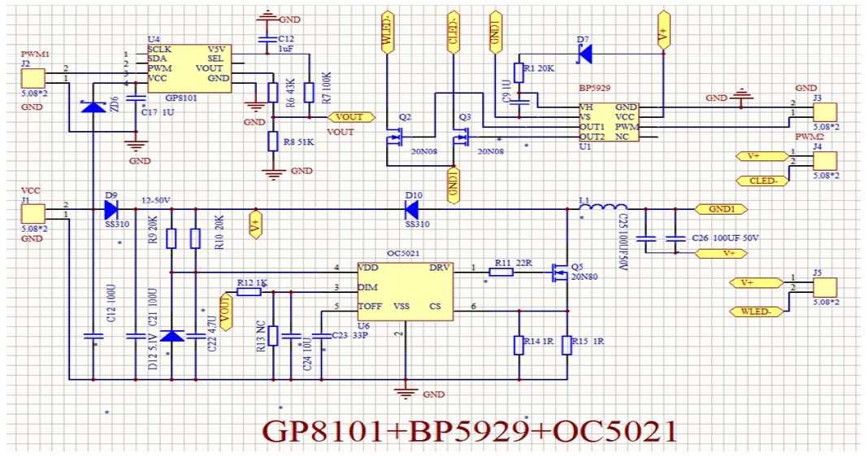
Task: Select diode D7 near V+ port
Action: pos(584,54)
